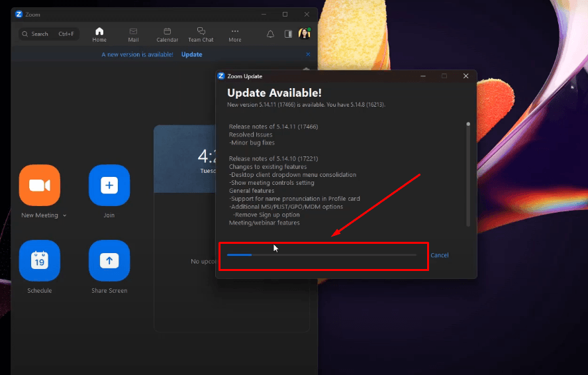Open the Schedule calendar icon
The height and width of the screenshot is (375, 588).
click(39, 260)
